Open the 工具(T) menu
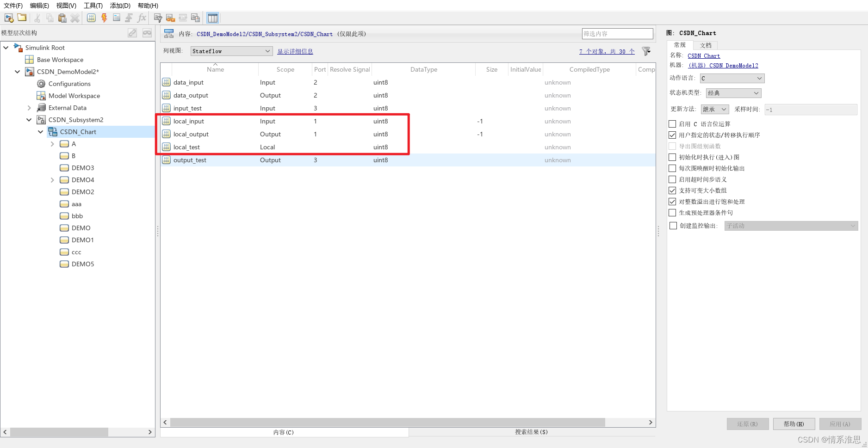The image size is (868, 448). tap(93, 6)
